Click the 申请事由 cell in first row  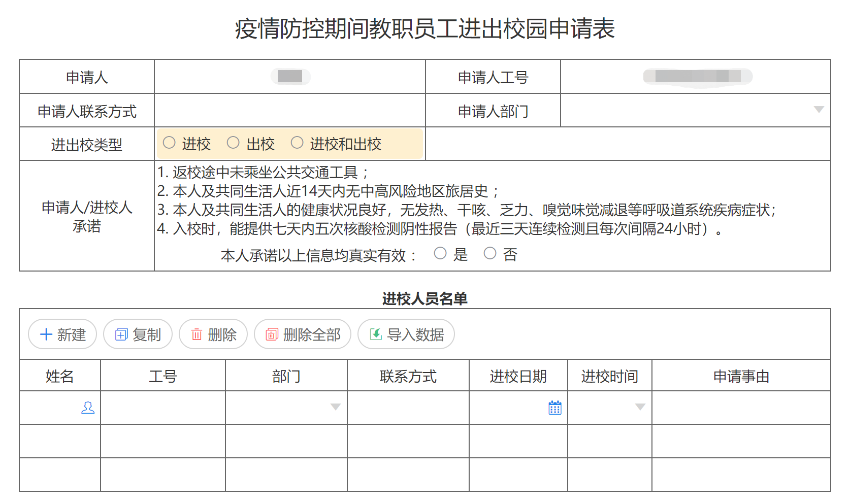point(741,408)
